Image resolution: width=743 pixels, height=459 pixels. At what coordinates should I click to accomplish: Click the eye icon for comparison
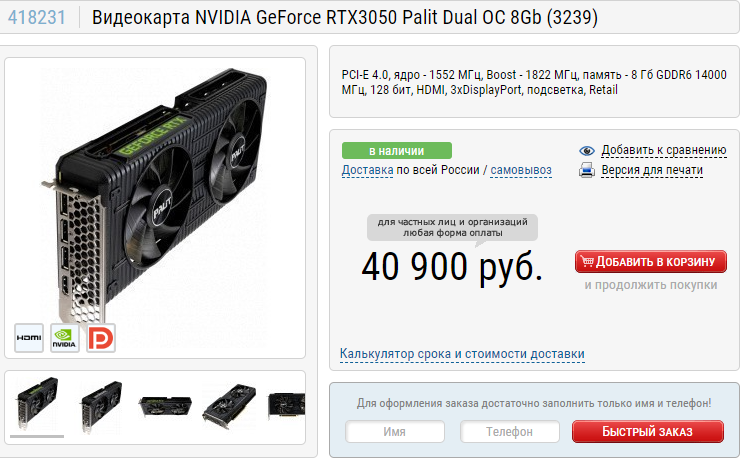pyautogui.click(x=587, y=151)
